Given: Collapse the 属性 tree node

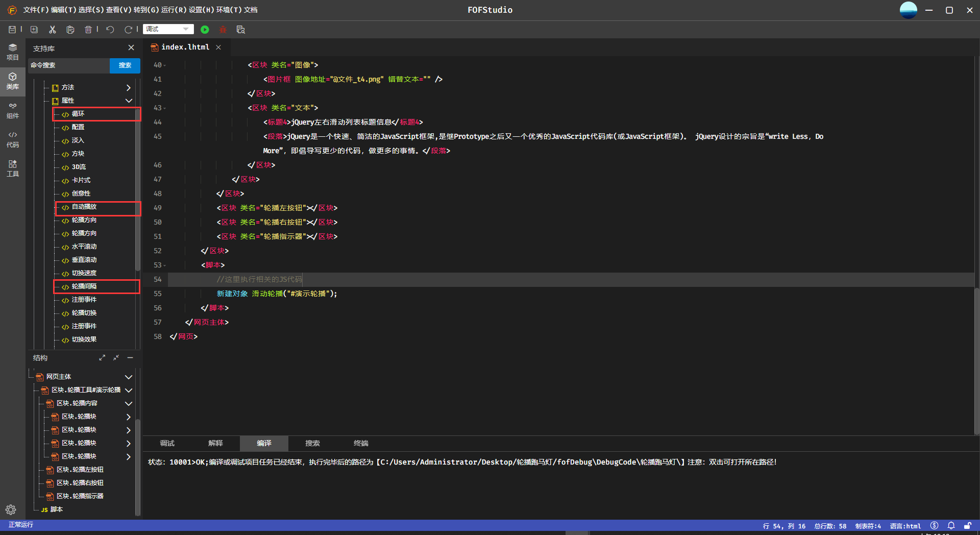Looking at the screenshot, I should pyautogui.click(x=129, y=101).
